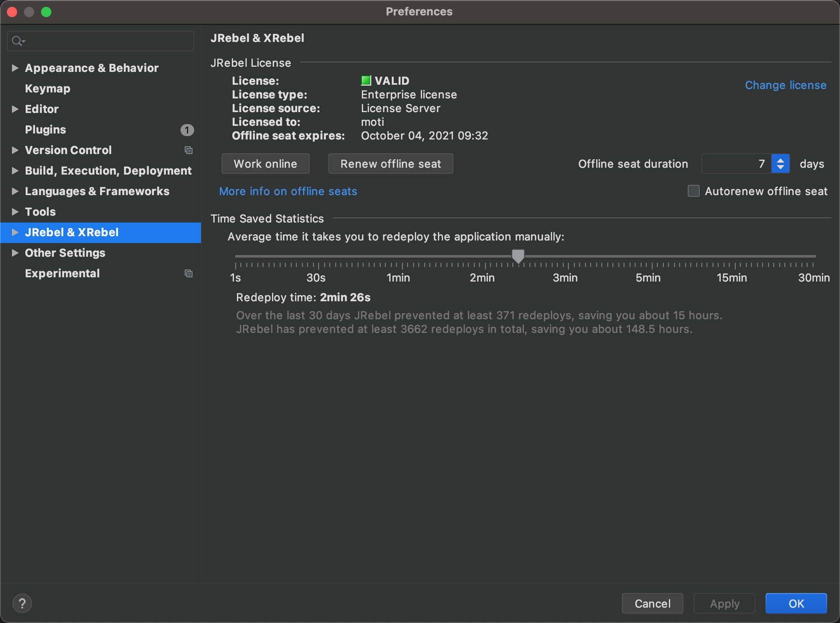Click the 371 redeploys statistics line
The width and height of the screenshot is (840, 623).
pyautogui.click(x=479, y=315)
